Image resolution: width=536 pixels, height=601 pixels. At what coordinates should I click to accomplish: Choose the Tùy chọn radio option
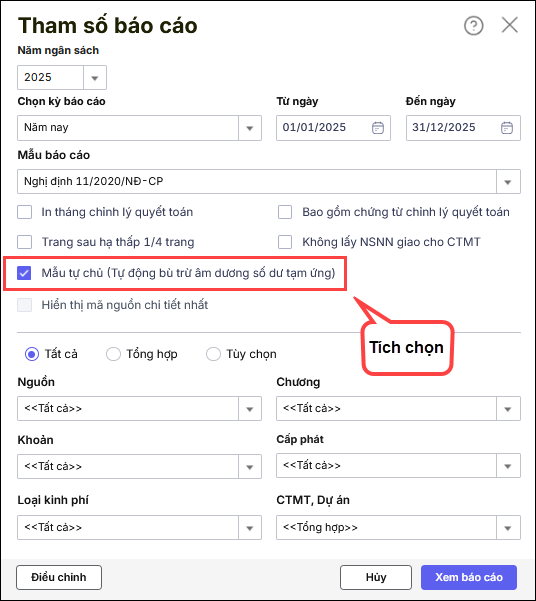213,354
